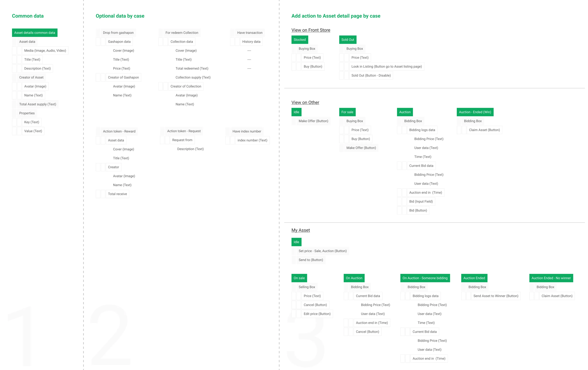The image size is (588, 370).
Task: Click the 'View on Front Store' heading
Action: point(311,30)
